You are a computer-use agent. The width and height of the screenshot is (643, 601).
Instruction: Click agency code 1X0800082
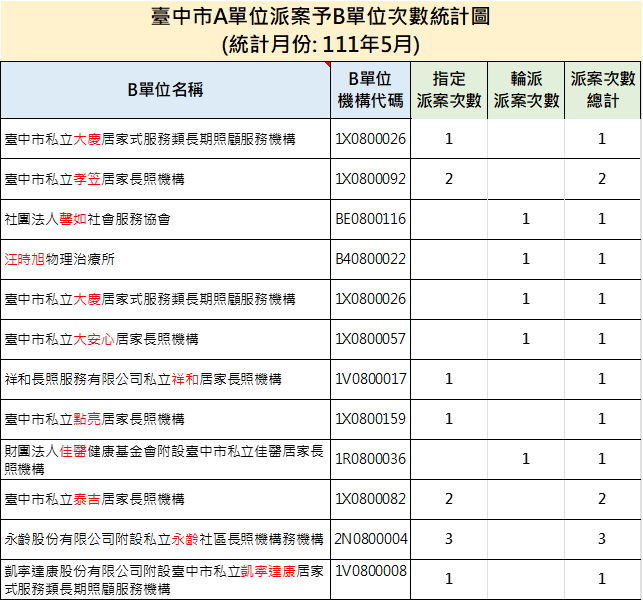coord(370,499)
